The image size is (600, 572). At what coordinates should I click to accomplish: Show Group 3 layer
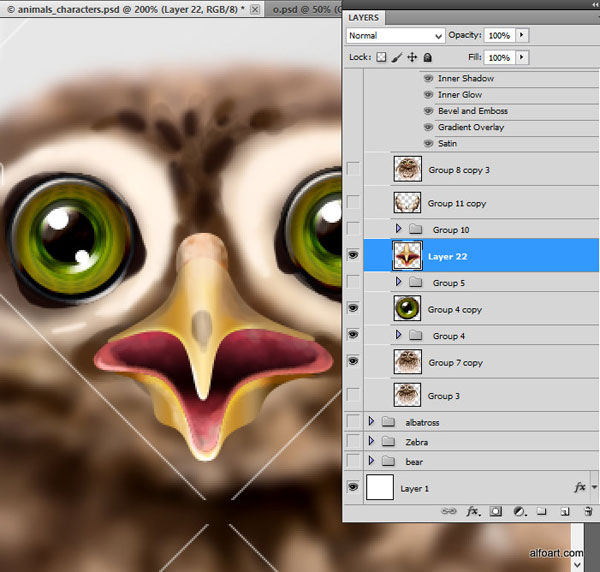click(353, 394)
